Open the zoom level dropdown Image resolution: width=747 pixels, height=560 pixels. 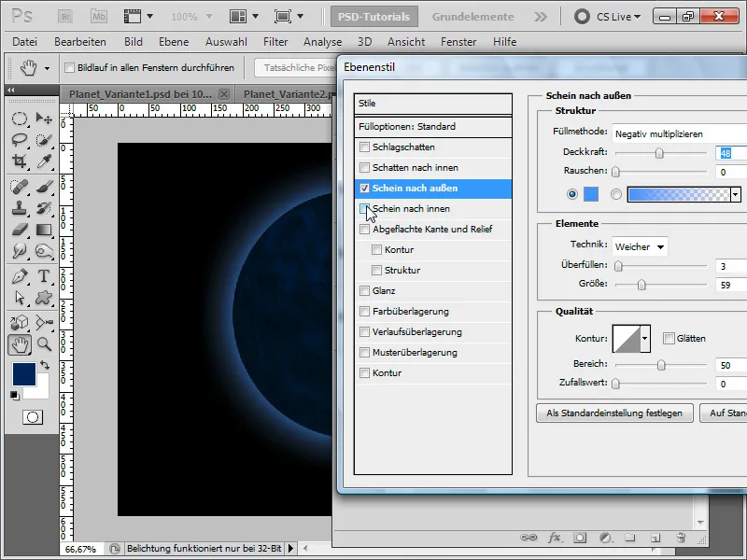coord(208,17)
